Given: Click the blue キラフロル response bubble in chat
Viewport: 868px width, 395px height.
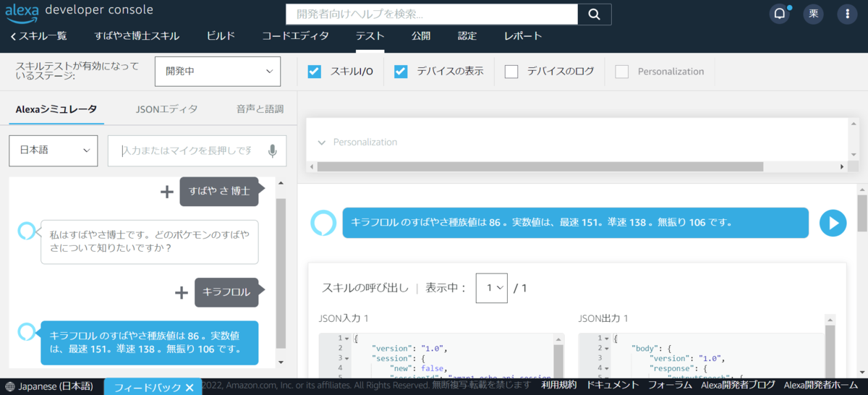Looking at the screenshot, I should [x=149, y=343].
